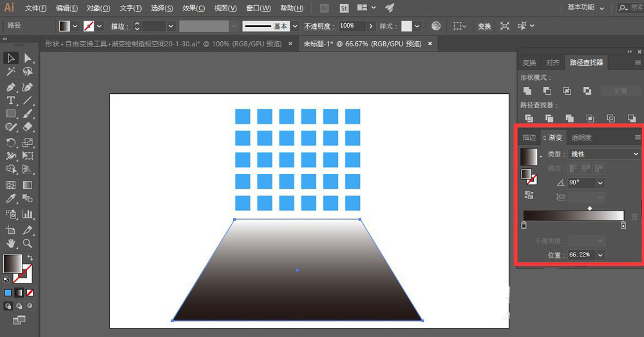This screenshot has width=644, height=337.
Task: Expand the gradient angle 90° dropdown
Action: point(600,183)
